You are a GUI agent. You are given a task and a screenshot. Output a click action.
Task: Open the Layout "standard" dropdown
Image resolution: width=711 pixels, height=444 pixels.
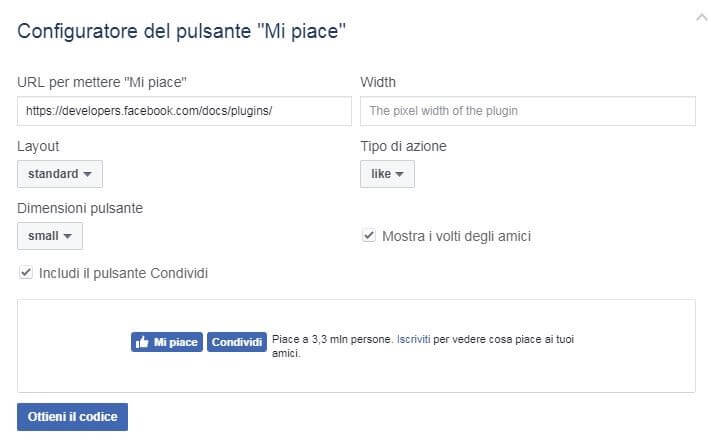pyautogui.click(x=60, y=174)
